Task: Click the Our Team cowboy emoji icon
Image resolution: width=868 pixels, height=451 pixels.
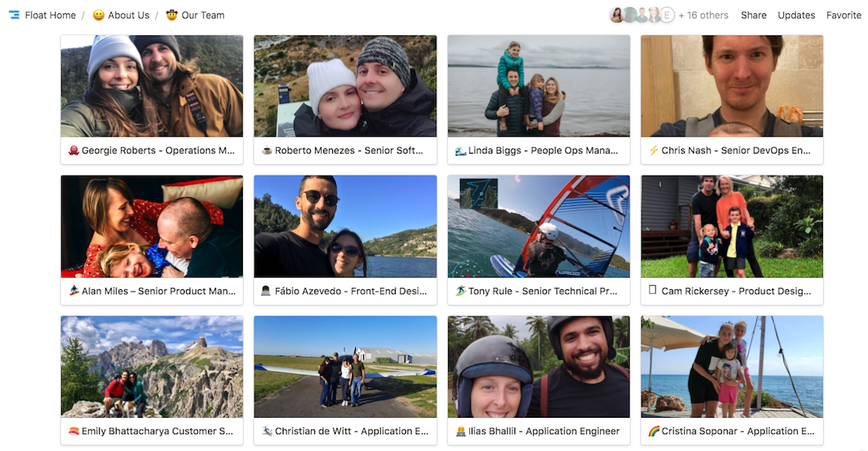Action: [x=172, y=15]
